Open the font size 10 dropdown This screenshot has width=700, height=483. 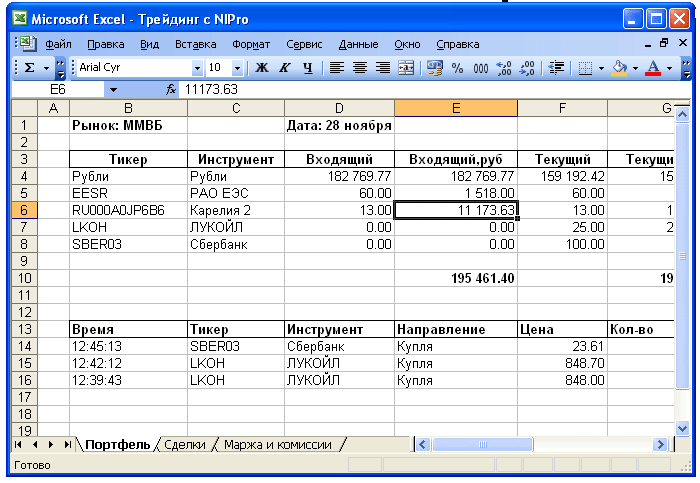238,68
